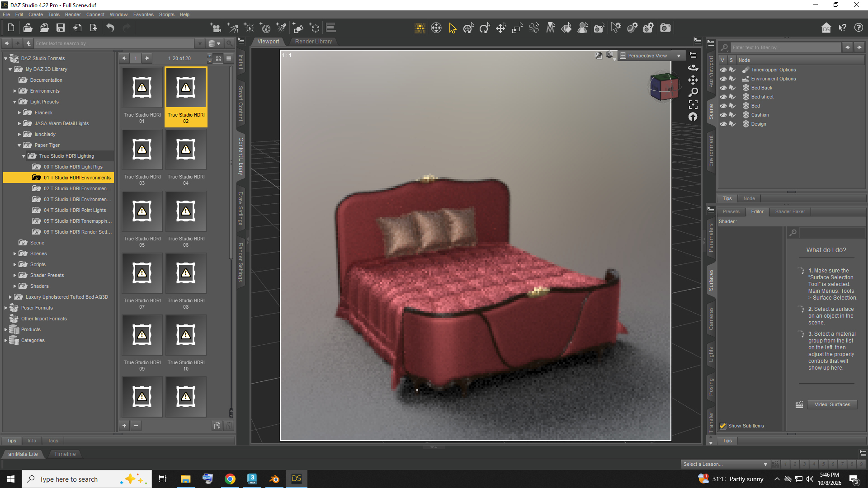Image resolution: width=868 pixels, height=488 pixels.
Task: Open Chrome from the Windows taskbar
Action: coord(230,479)
